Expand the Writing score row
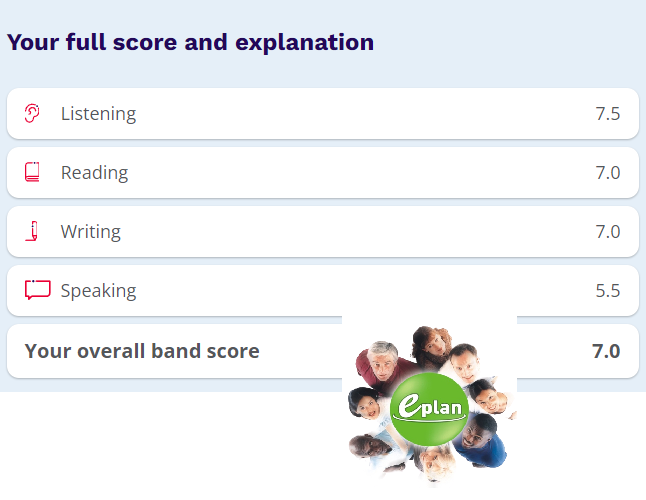Viewport: 646px width, 500px height. [x=323, y=231]
